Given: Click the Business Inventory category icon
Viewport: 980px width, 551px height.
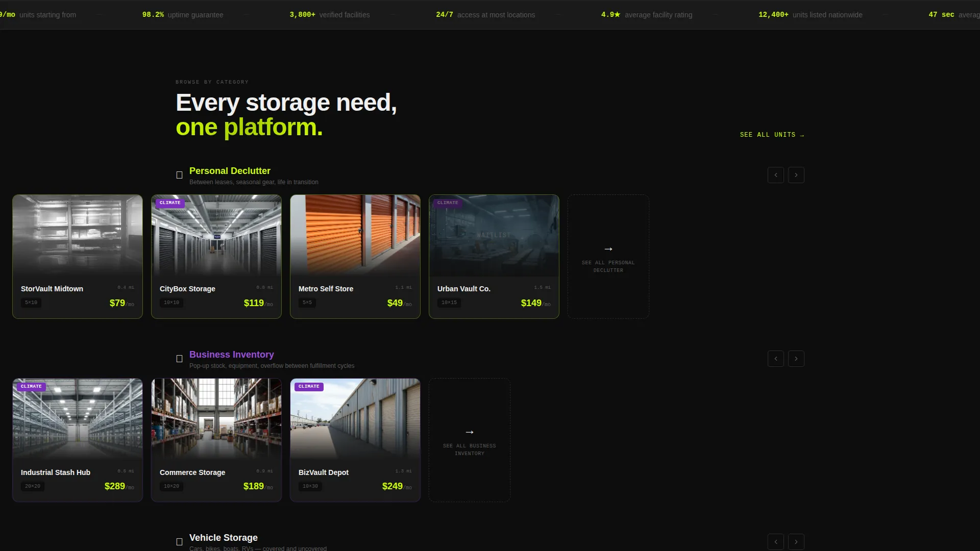Looking at the screenshot, I should click(x=179, y=359).
